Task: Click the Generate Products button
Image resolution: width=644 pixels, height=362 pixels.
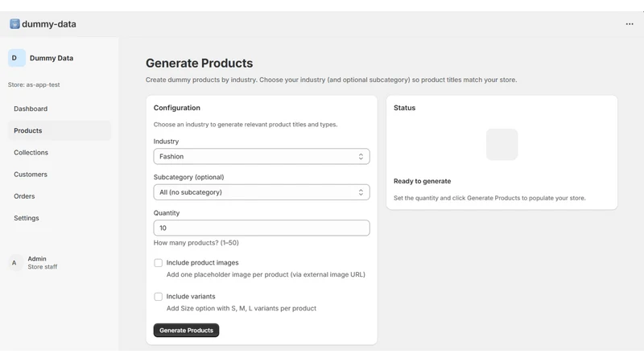Action: coord(186,331)
